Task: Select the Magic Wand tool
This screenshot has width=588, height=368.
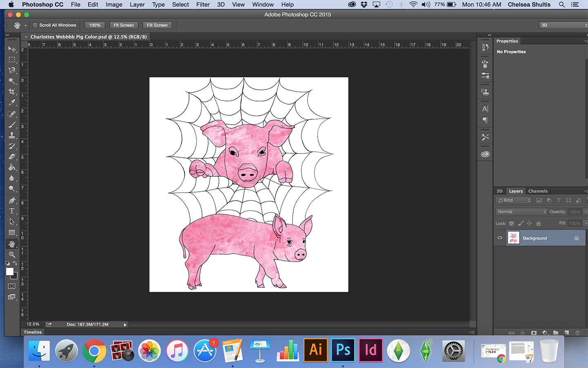Action: tap(12, 81)
